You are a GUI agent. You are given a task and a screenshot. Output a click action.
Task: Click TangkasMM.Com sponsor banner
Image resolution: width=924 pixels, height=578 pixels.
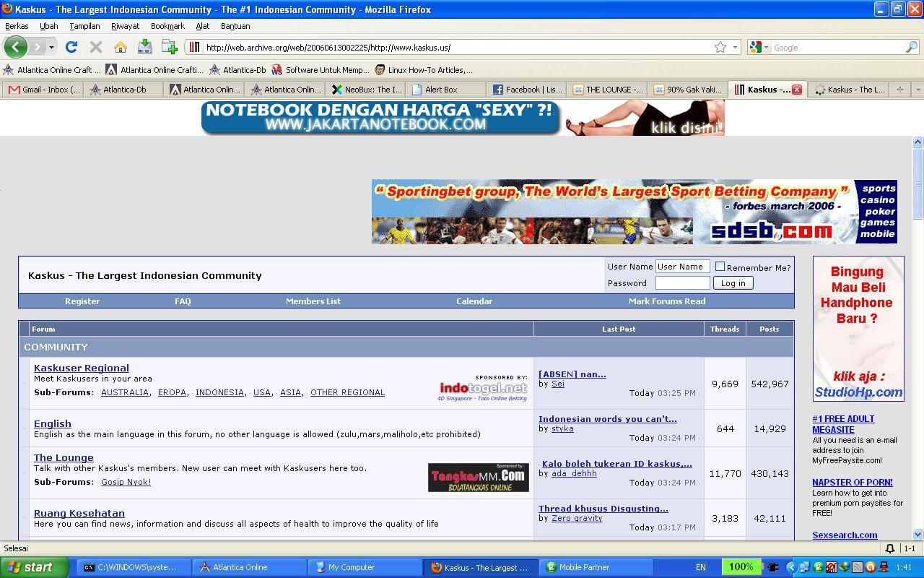479,478
